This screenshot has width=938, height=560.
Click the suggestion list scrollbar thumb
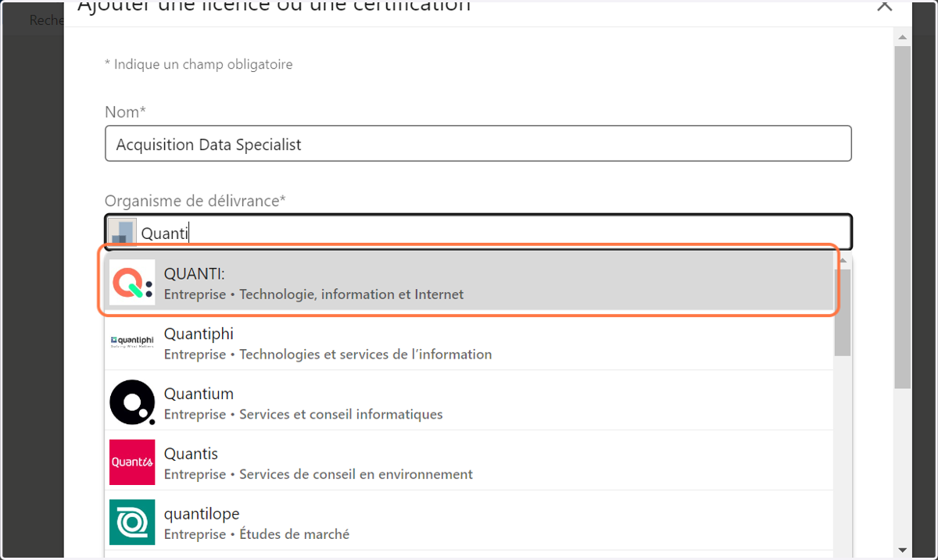pos(843,312)
